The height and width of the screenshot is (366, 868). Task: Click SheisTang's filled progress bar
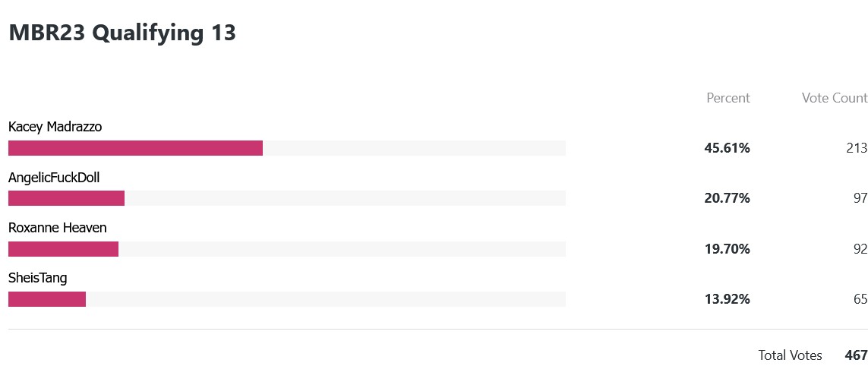pos(47,299)
